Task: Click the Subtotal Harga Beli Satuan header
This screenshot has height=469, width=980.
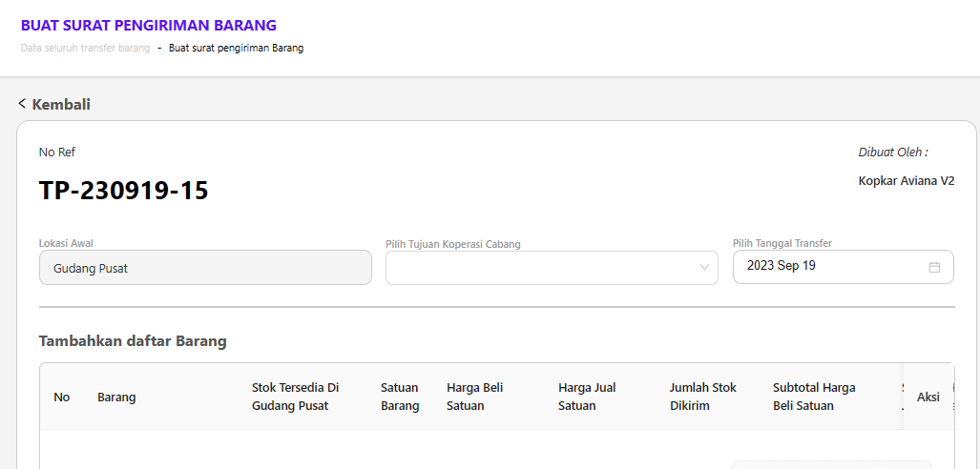Action: coord(814,397)
